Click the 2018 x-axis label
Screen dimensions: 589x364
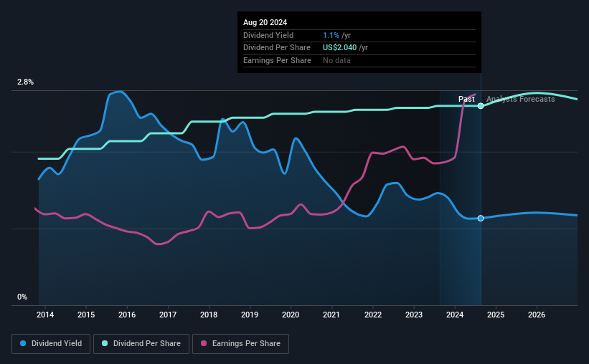pyautogui.click(x=209, y=315)
